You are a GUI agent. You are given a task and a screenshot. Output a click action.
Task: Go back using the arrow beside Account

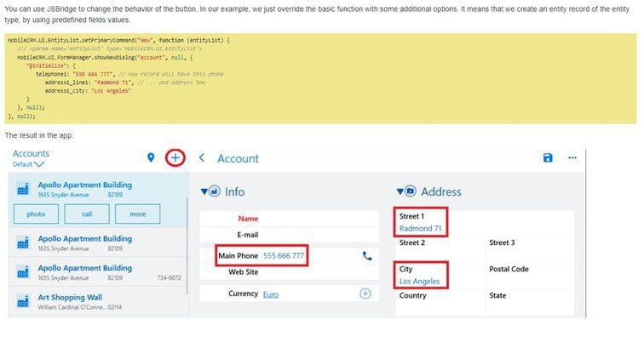click(x=202, y=158)
